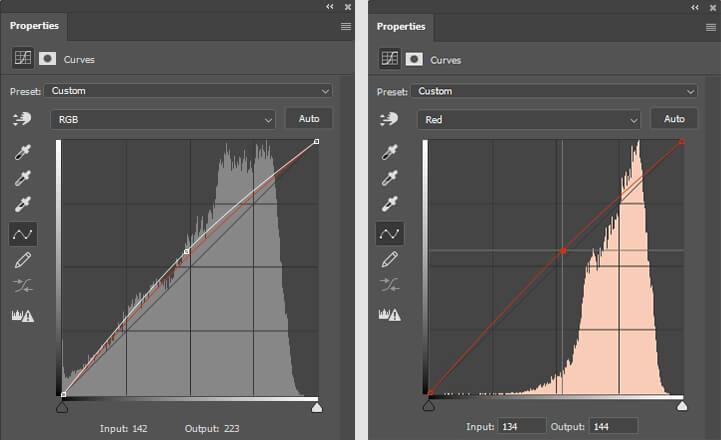Click Curves adjustment icon in left panel
Screen dimensions: 721x440
click(x=23, y=58)
